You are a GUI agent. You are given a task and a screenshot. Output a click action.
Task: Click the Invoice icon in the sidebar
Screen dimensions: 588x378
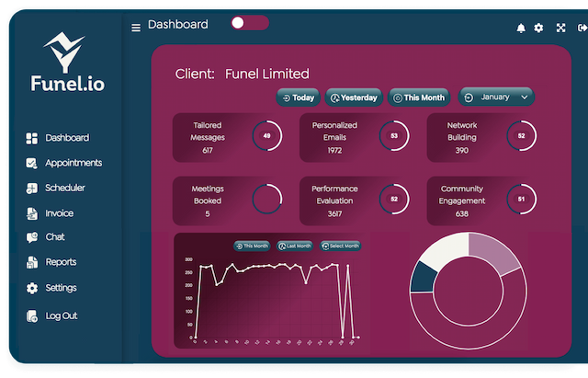click(x=32, y=213)
